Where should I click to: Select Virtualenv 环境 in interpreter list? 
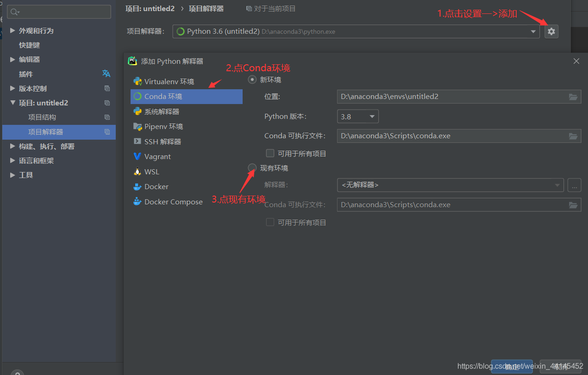click(187, 81)
